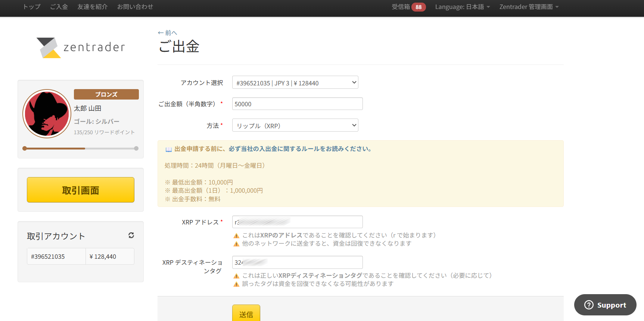Click the 太郎 山田 user name
The image size is (644, 321).
tap(88, 108)
